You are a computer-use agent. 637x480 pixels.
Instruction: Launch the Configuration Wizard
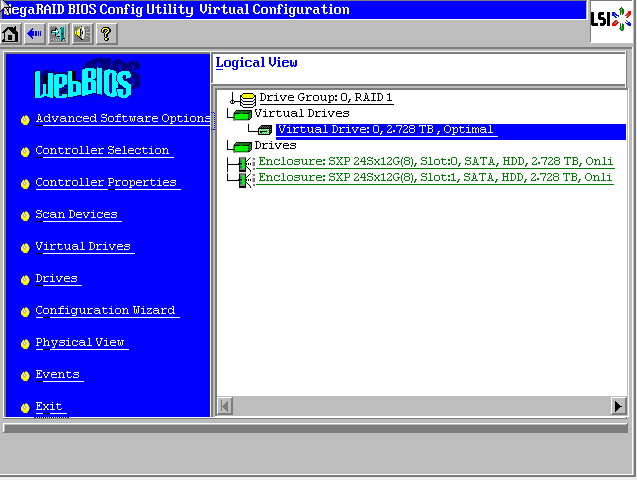click(105, 310)
